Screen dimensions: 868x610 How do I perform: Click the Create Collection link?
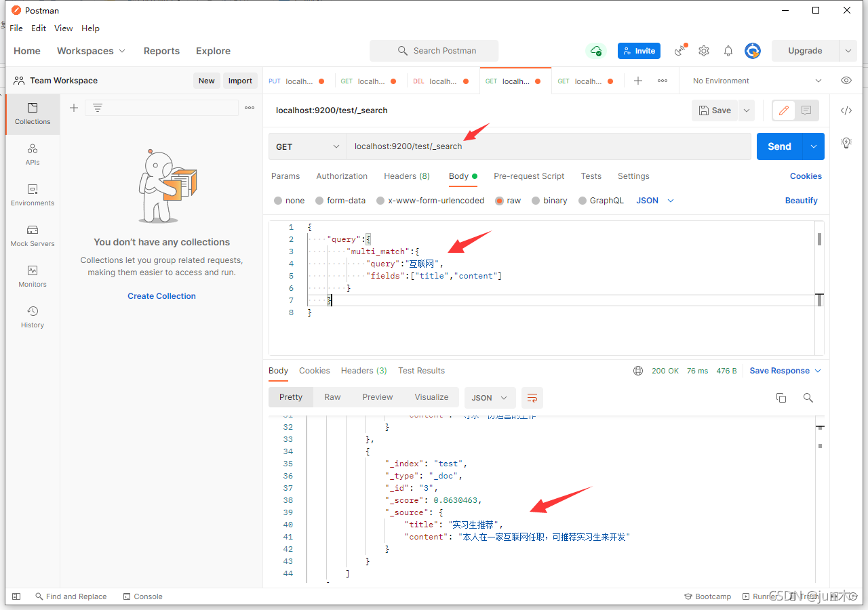pos(161,296)
